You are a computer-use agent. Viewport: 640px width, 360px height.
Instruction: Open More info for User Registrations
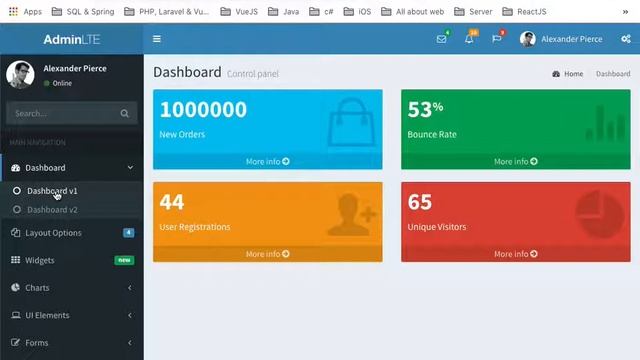tap(268, 254)
